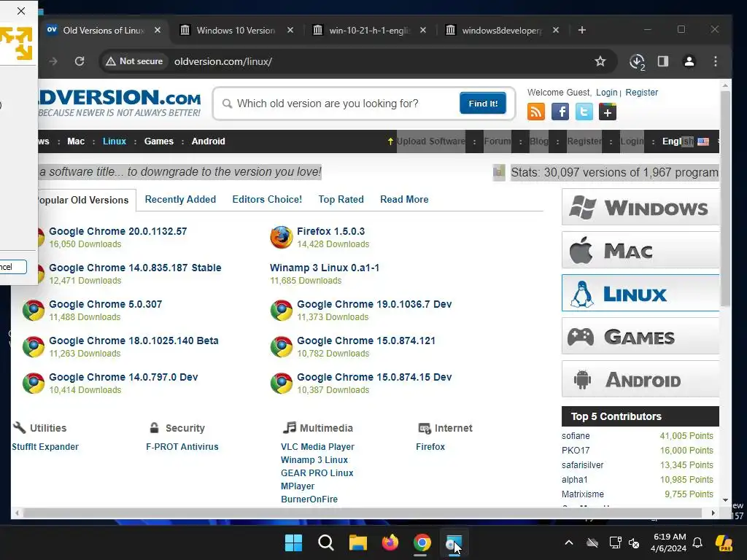The width and height of the screenshot is (747, 560).
Task: Click Chrome icon beside Chrome 19.0.1036.7 Dev
Action: [x=281, y=310]
